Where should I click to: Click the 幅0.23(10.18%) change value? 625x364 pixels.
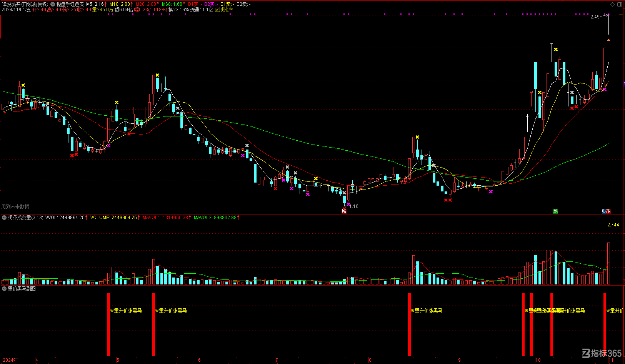(x=150, y=10)
